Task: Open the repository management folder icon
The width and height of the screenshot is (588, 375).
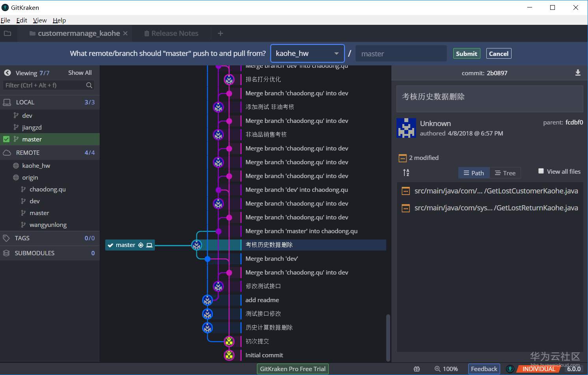Action: tap(7, 33)
